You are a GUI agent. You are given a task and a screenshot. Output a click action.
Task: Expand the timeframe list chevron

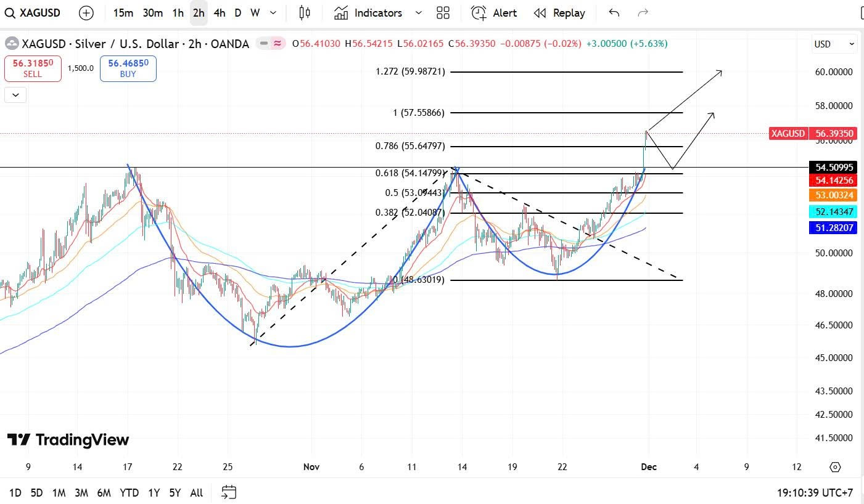pos(273,13)
